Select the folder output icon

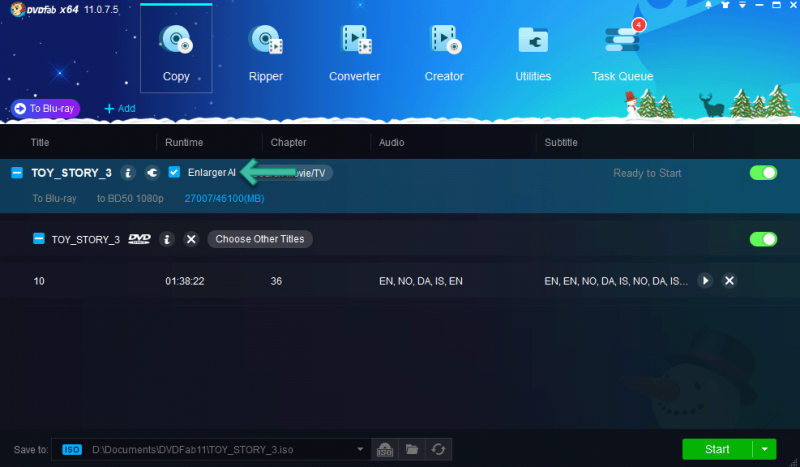click(412, 450)
